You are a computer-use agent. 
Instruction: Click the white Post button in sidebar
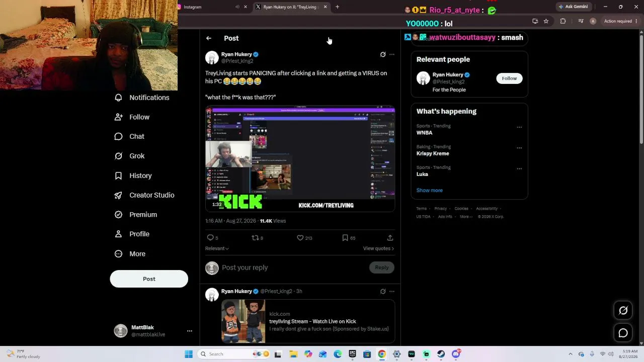point(149,279)
